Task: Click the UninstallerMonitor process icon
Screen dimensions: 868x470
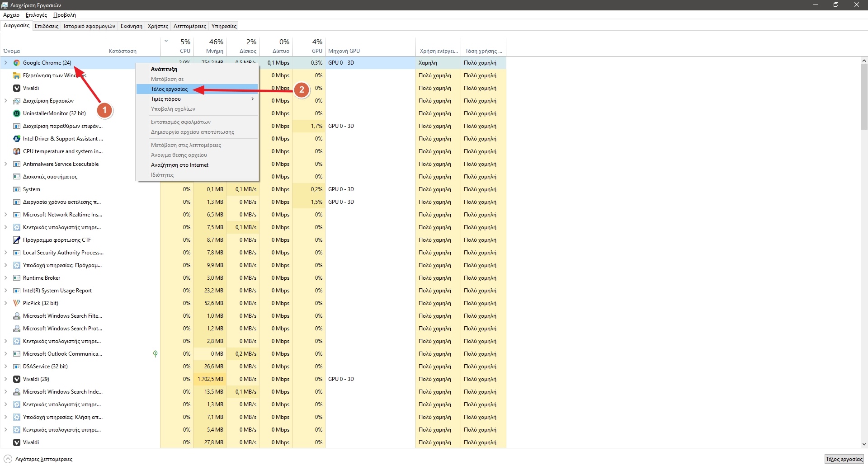Action: [x=17, y=113]
